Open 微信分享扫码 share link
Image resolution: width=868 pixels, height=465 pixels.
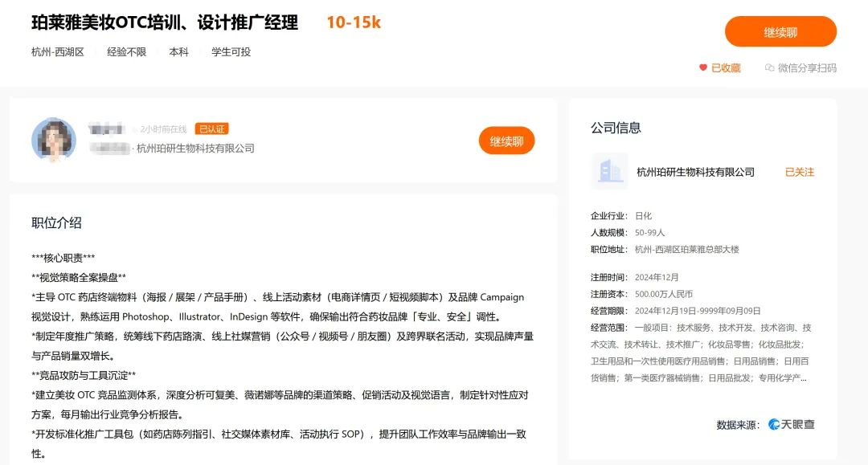pos(807,68)
